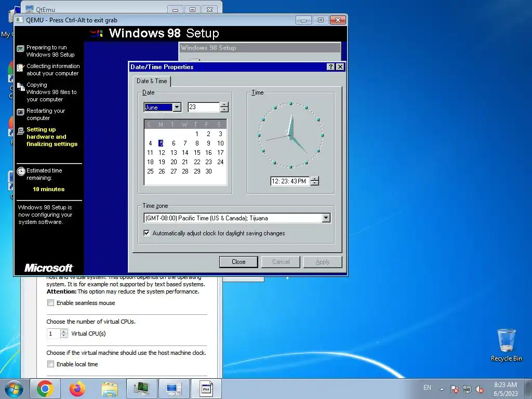Click the Collecting information step icon

coord(21,68)
